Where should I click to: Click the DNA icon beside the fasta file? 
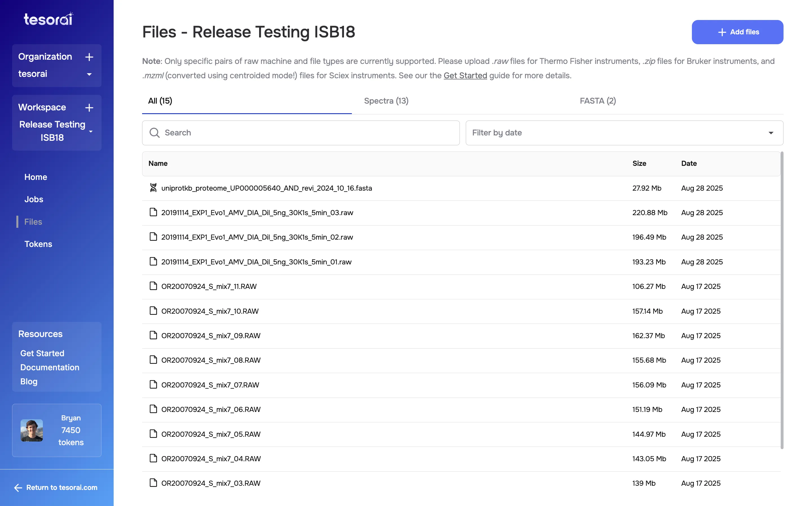[153, 188]
